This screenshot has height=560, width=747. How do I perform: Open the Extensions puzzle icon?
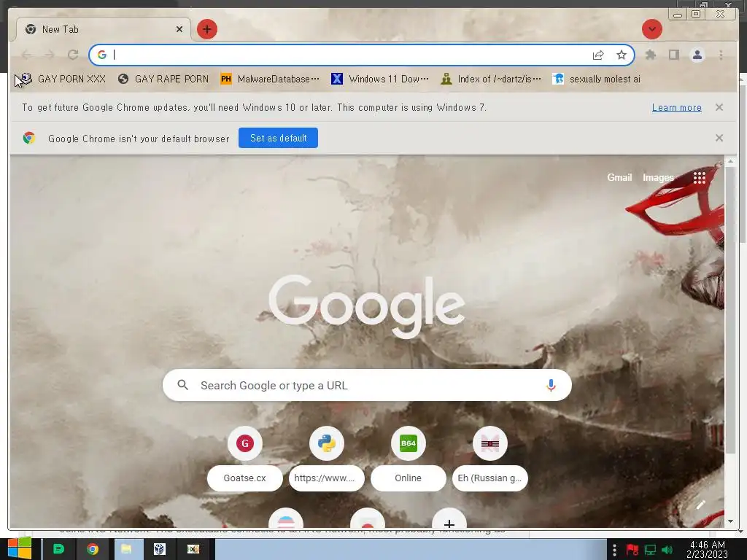coord(650,55)
